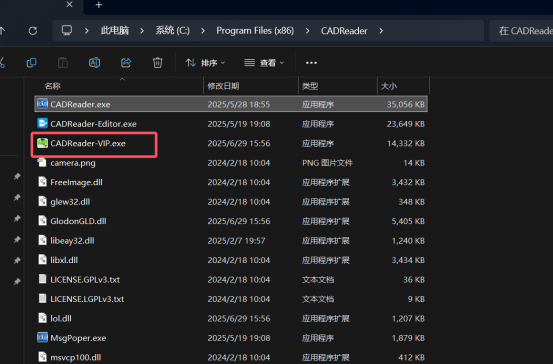Click the file name FreeImage.dll

76,182
